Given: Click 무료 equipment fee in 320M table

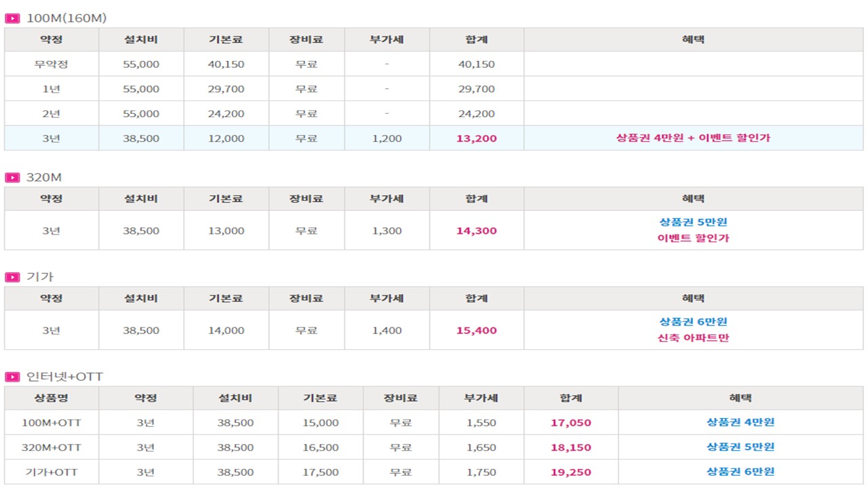Looking at the screenshot, I should [x=307, y=230].
